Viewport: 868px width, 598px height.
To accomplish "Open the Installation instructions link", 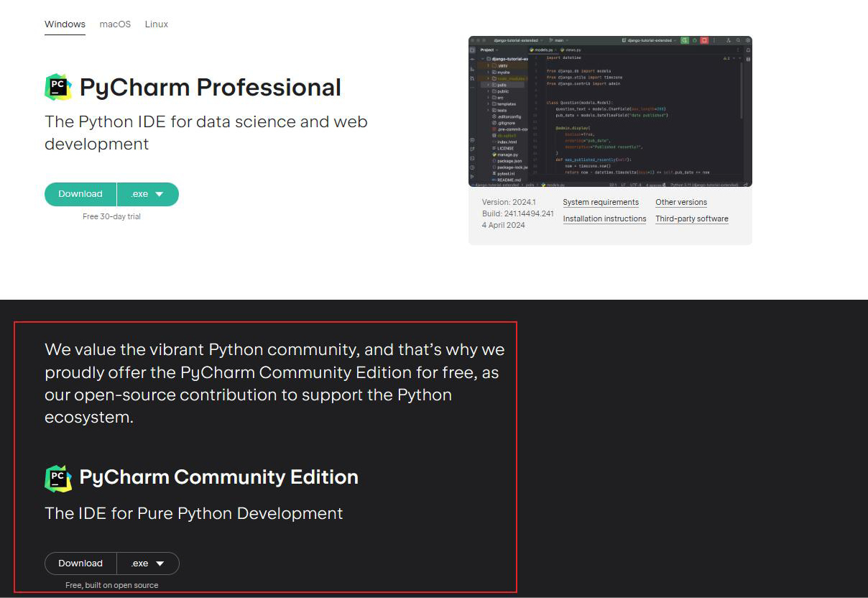I will tap(604, 219).
